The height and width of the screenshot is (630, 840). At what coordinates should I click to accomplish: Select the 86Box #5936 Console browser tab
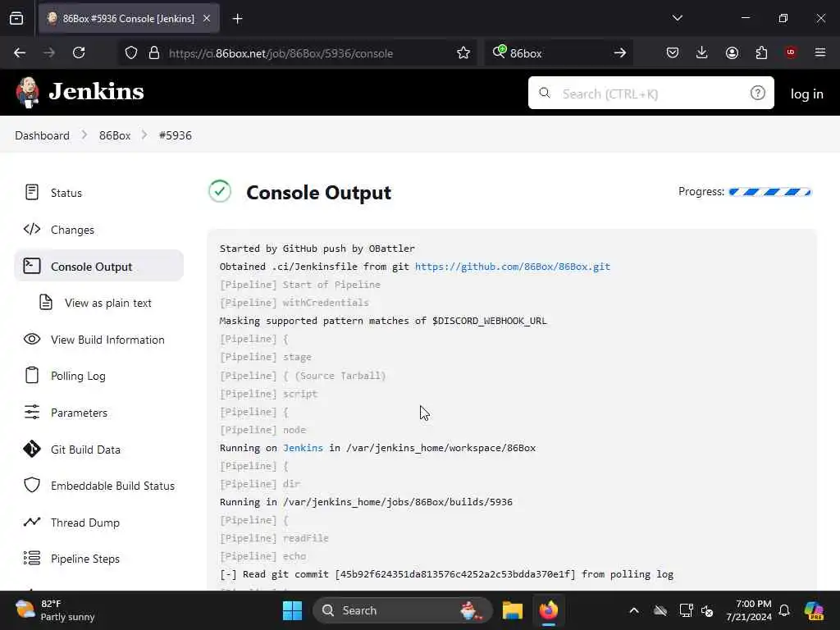click(129, 18)
